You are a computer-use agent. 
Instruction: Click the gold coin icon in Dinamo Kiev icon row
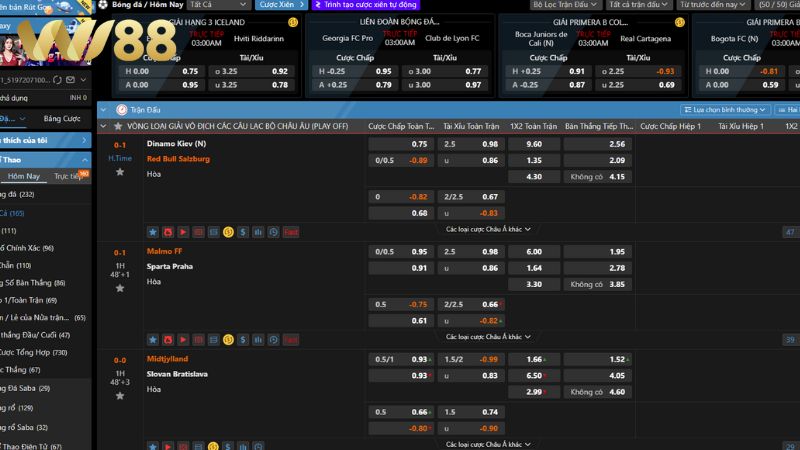tap(228, 232)
